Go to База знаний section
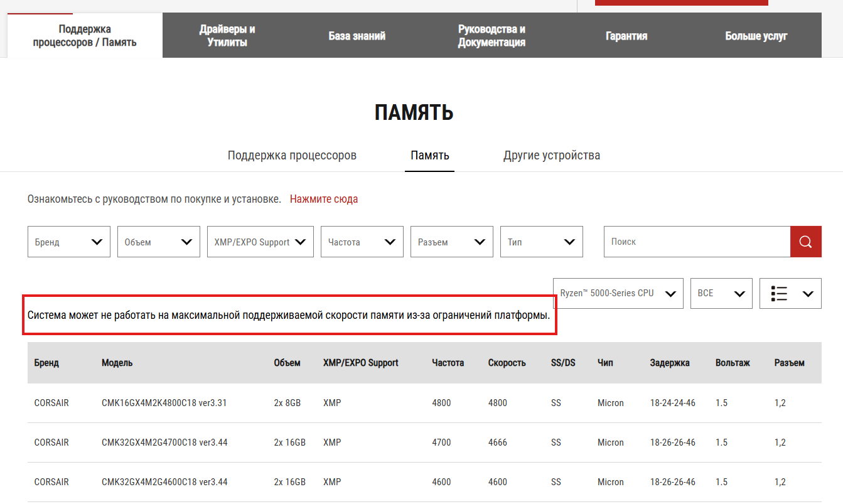843x504 pixels. [357, 36]
